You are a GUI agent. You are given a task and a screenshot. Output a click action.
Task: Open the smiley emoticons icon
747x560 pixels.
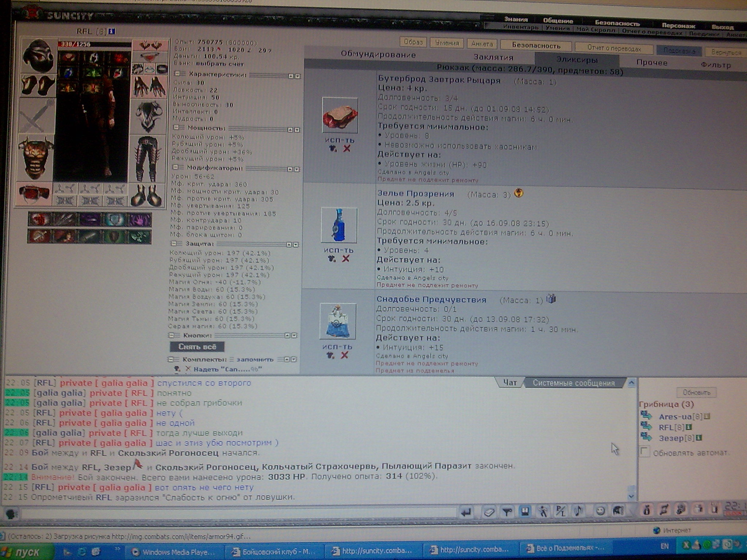(600, 511)
